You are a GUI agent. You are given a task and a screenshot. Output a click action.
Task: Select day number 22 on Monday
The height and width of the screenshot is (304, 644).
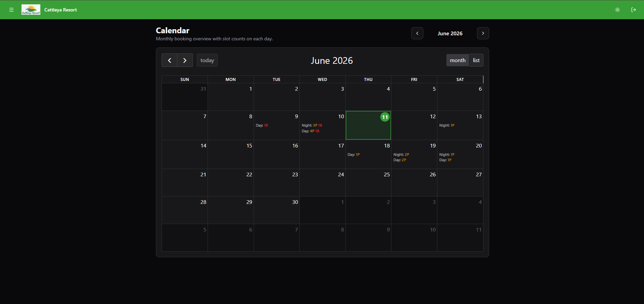[249, 174]
